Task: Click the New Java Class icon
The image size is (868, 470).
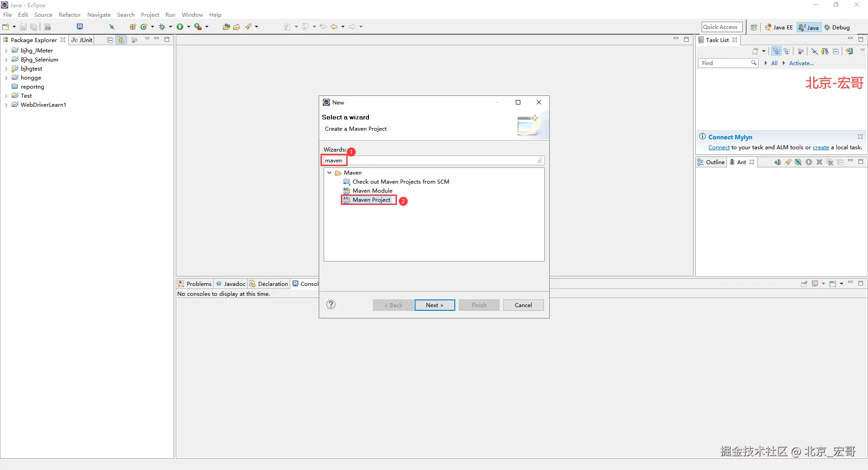Action: click(x=144, y=27)
